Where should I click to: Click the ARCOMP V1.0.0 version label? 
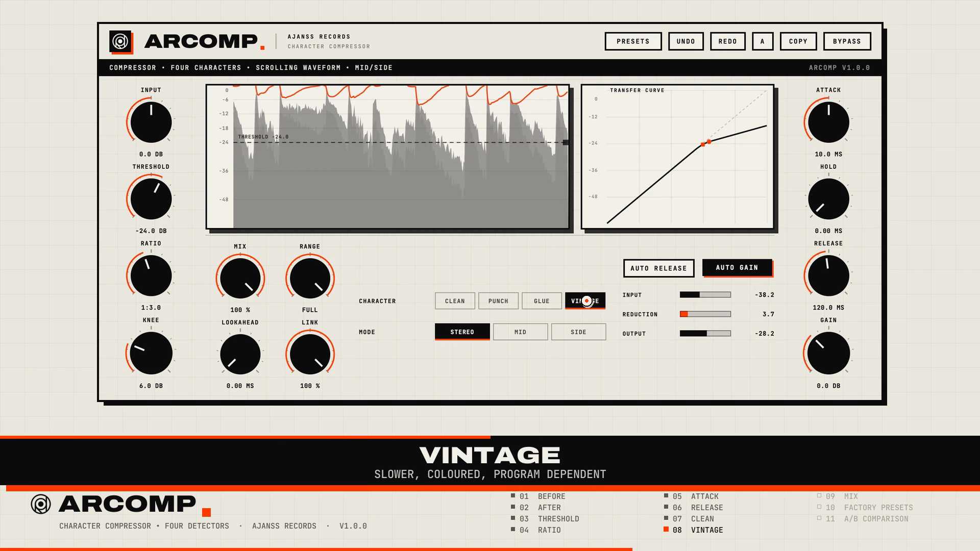[839, 68]
